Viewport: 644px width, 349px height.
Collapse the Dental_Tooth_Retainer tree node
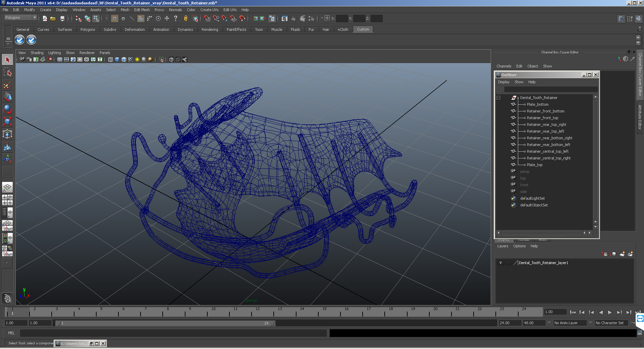pyautogui.click(x=498, y=98)
